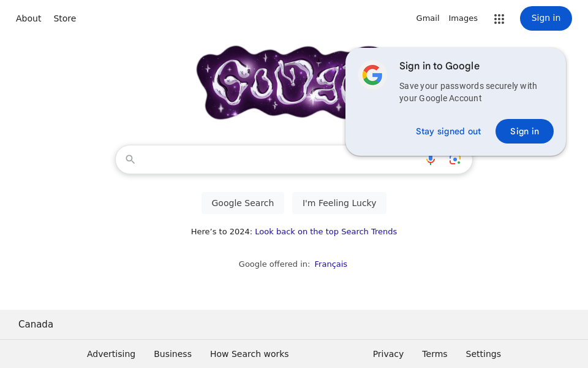Visit the Google Store
This screenshot has width=588, height=368.
click(64, 18)
